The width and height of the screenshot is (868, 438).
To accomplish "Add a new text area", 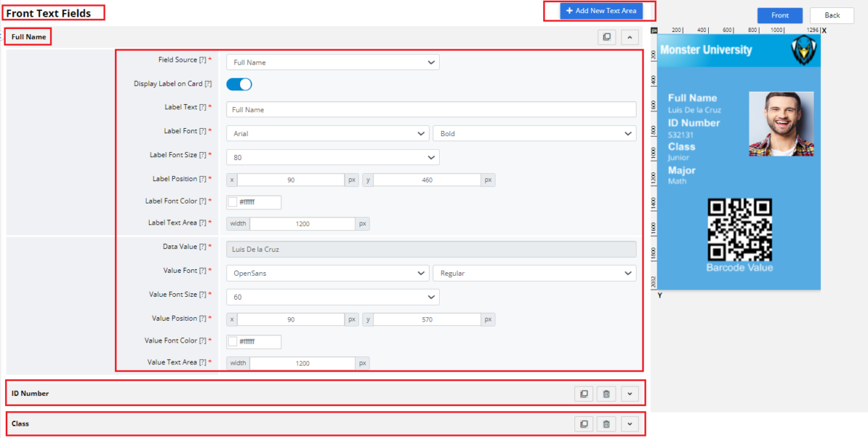I will [601, 11].
